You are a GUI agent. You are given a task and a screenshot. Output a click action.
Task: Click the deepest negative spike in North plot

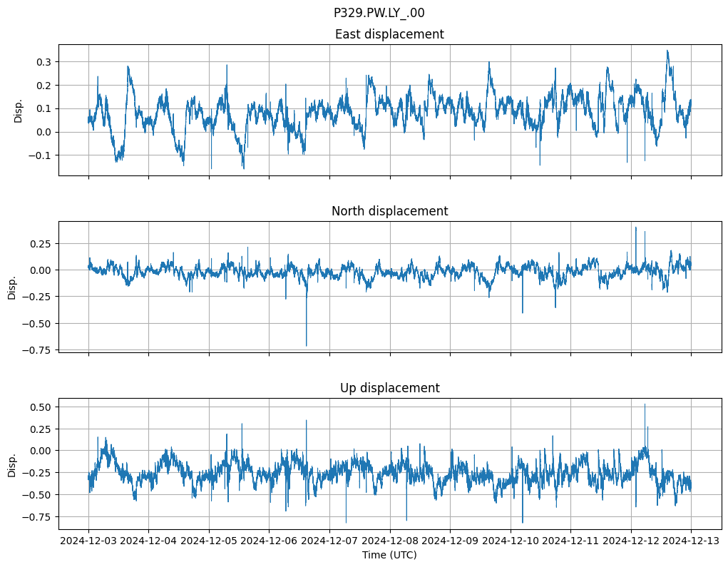pos(307,344)
